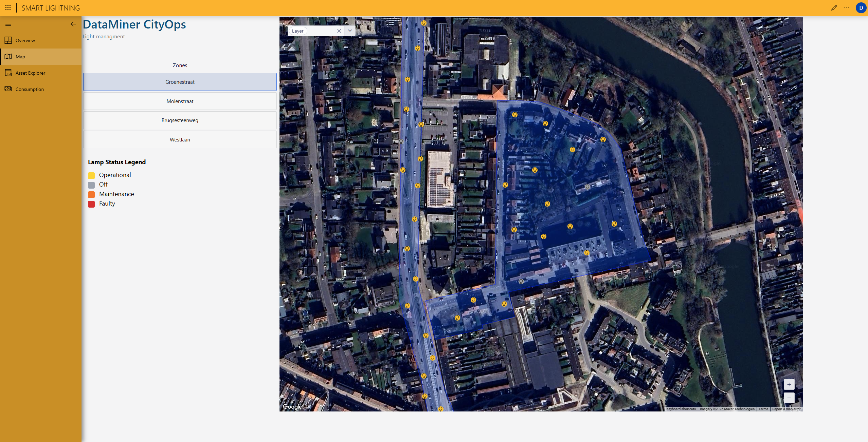
Task: Click the Layer input field
Action: (x=321, y=31)
